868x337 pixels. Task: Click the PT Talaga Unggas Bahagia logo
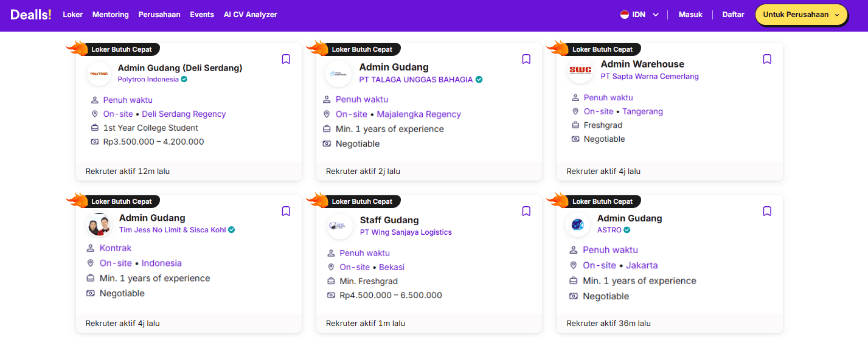[338, 74]
